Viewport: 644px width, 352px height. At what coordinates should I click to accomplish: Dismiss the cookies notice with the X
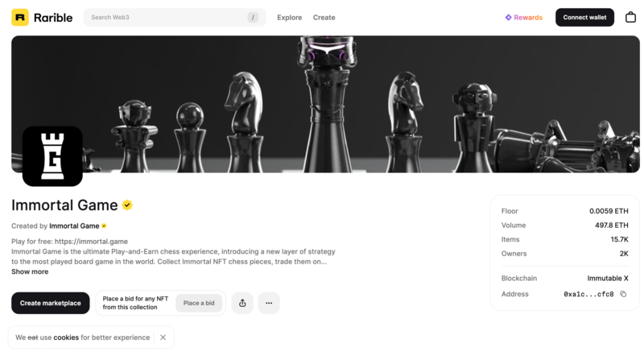[163, 338]
